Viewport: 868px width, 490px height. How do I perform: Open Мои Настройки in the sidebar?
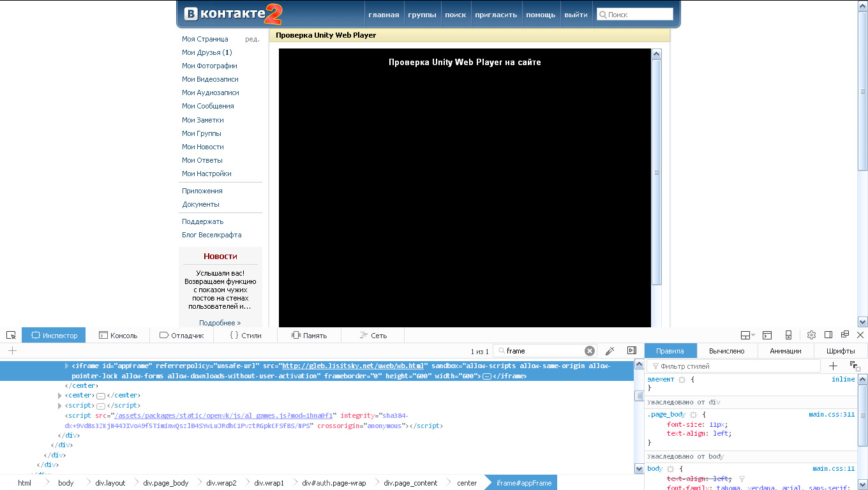[207, 174]
